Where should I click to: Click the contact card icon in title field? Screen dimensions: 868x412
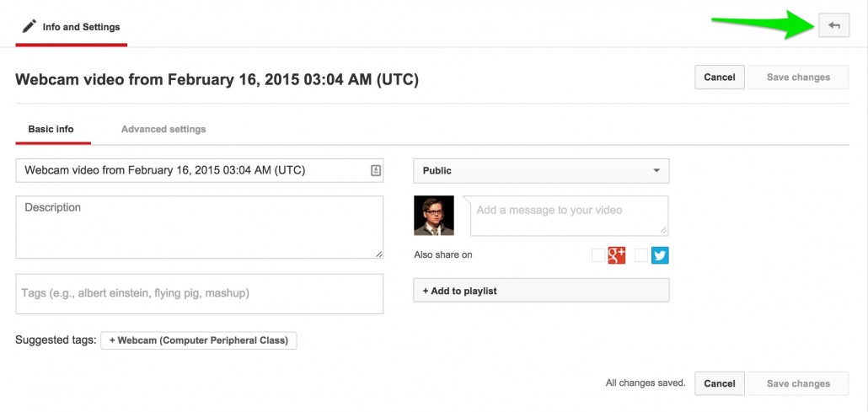[x=375, y=170]
